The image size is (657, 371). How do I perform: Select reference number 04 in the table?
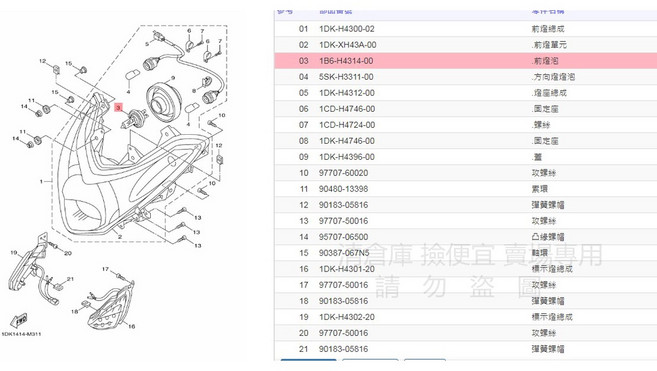pos(304,77)
